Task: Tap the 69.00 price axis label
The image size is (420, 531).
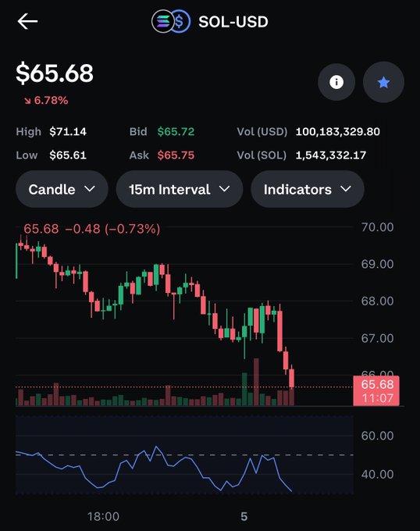Action: click(x=377, y=264)
